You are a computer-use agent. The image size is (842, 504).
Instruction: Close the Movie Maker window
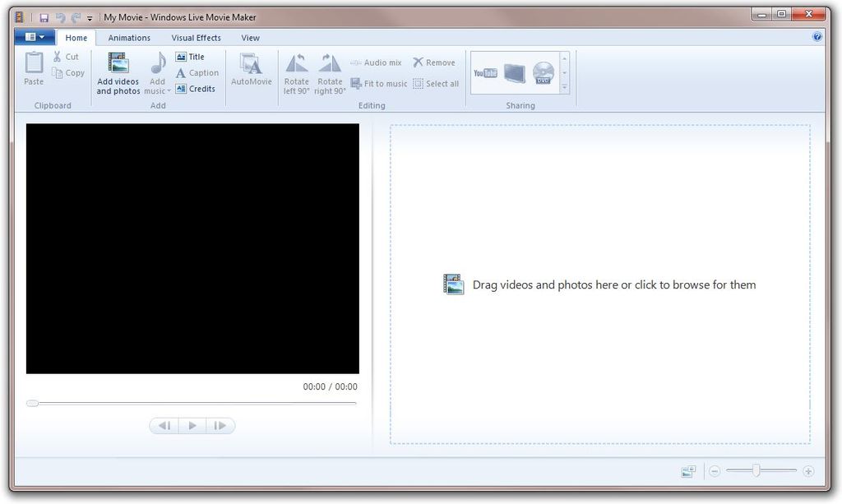point(809,15)
